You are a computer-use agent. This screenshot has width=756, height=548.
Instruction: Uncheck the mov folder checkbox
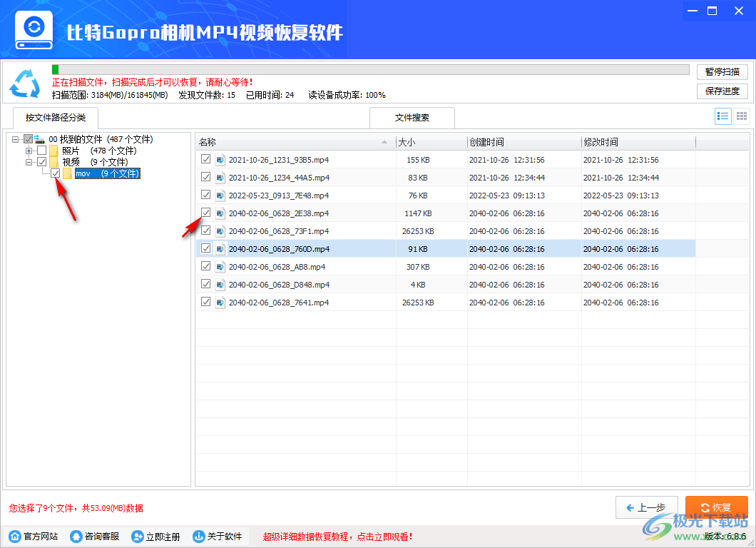(x=56, y=173)
